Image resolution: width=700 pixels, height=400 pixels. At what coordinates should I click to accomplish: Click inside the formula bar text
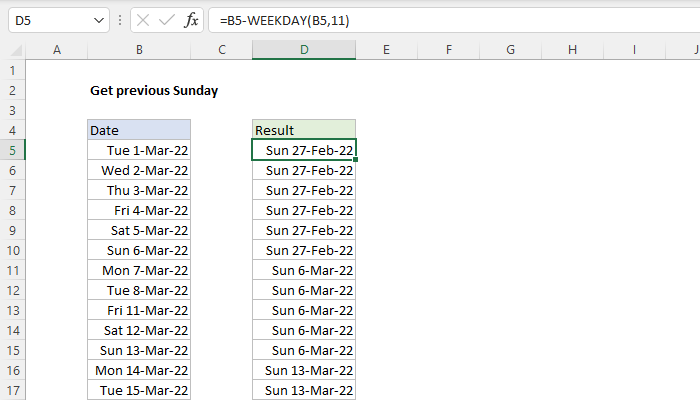[x=400, y=19]
